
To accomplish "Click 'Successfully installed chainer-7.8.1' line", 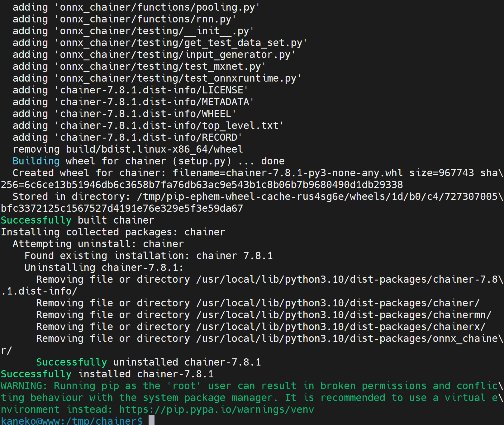I will pyautogui.click(x=107, y=374).
